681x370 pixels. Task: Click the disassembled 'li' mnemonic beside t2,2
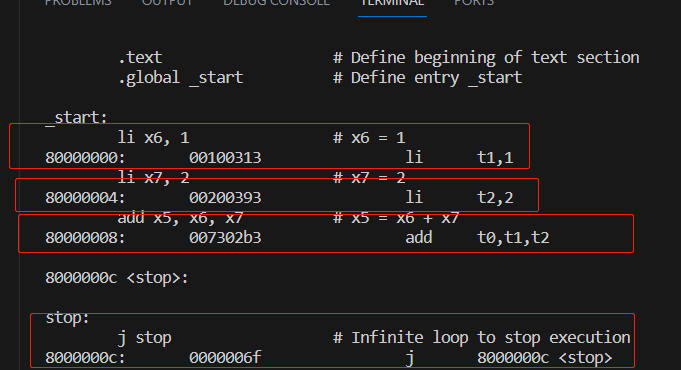pos(414,198)
